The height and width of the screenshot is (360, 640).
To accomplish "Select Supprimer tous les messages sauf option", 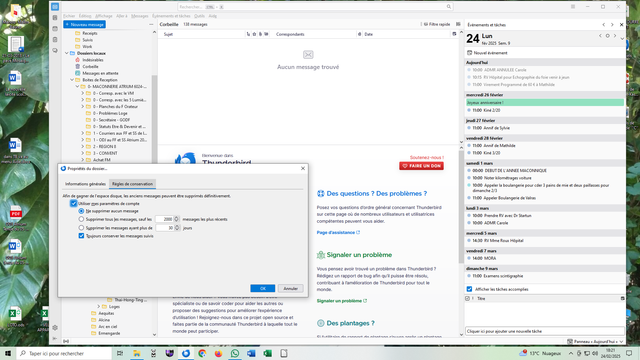I will [81, 219].
